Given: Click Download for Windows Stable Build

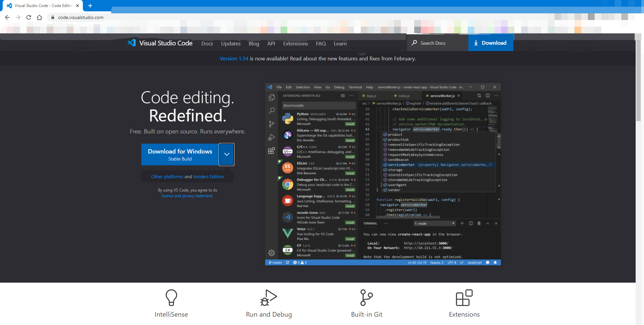Looking at the screenshot, I should point(180,154).
